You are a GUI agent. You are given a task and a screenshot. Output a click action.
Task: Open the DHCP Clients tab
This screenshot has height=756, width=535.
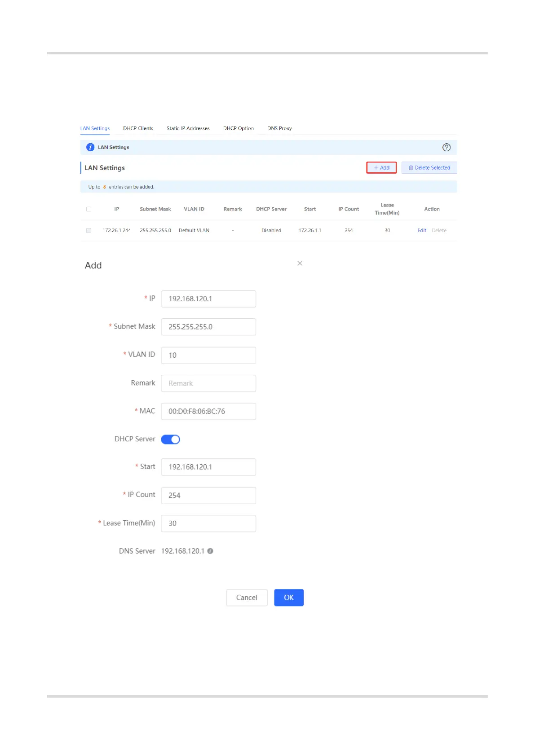138,128
